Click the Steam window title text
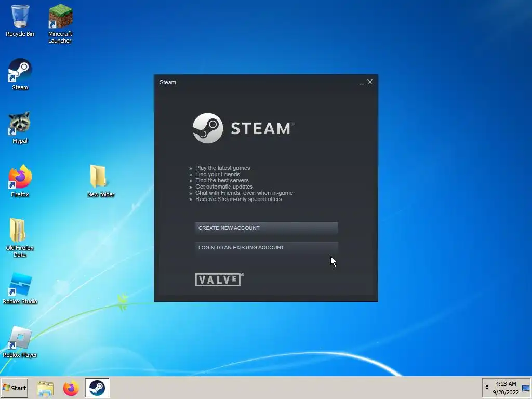The height and width of the screenshot is (399, 532). pos(168,82)
